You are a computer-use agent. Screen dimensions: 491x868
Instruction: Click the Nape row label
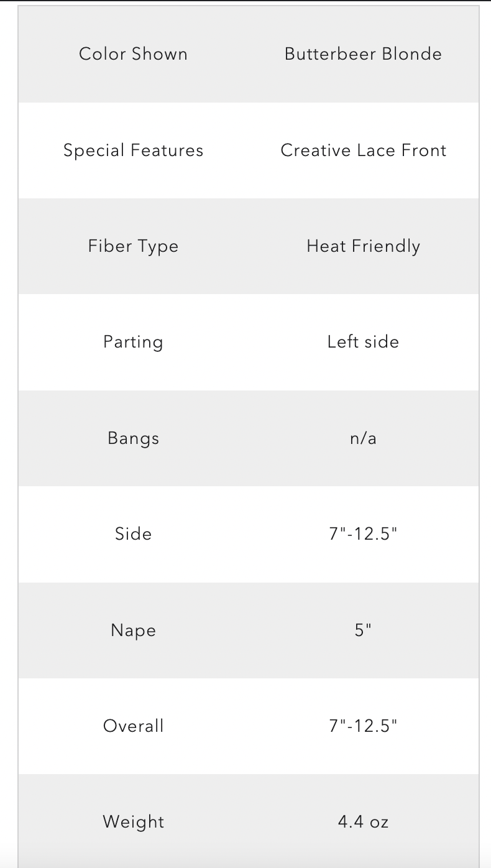pos(133,630)
